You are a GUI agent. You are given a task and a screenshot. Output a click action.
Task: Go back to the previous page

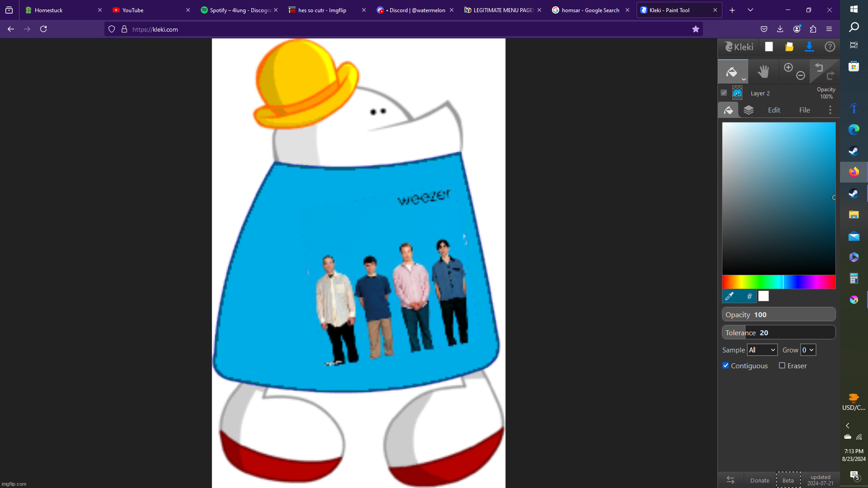coord(11,29)
